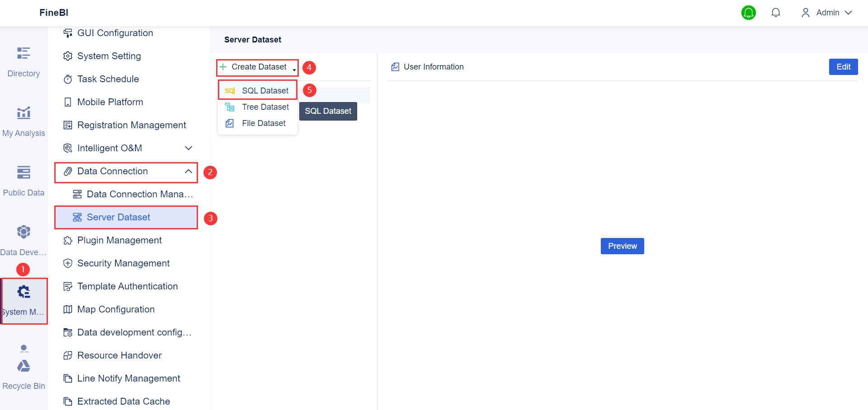Open the Security Management settings
868x410 pixels.
tap(123, 263)
